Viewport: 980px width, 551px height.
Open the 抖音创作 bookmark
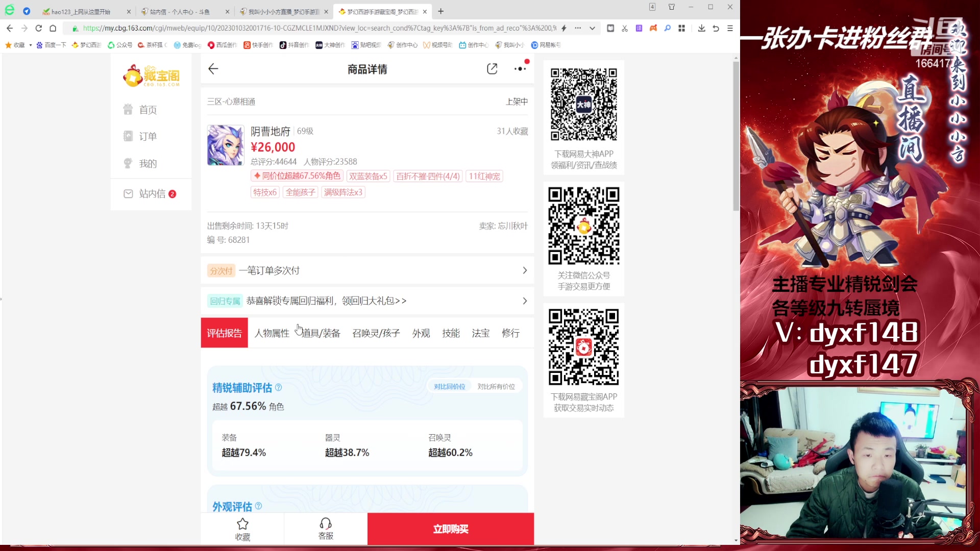[295, 45]
